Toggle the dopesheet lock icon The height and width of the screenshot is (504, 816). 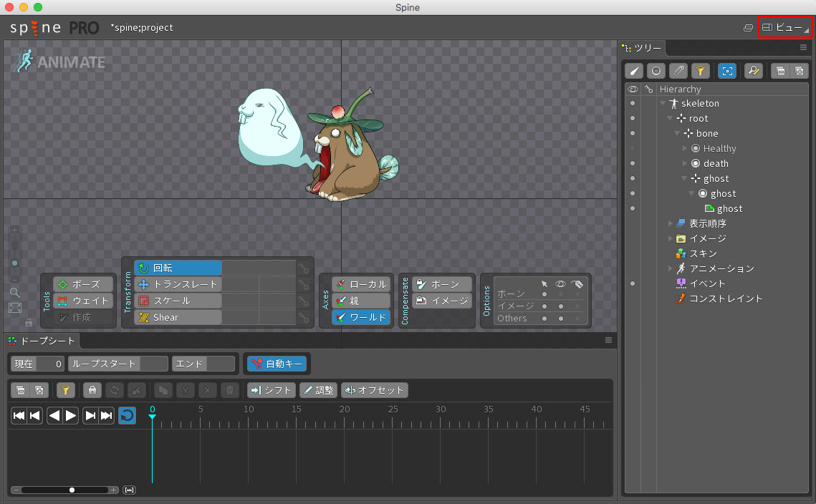tap(92, 390)
